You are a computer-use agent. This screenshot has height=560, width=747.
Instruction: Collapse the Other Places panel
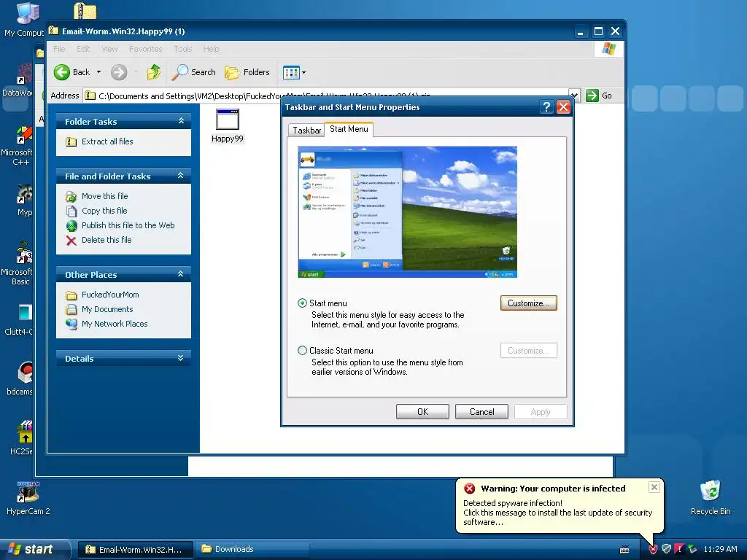(181, 274)
